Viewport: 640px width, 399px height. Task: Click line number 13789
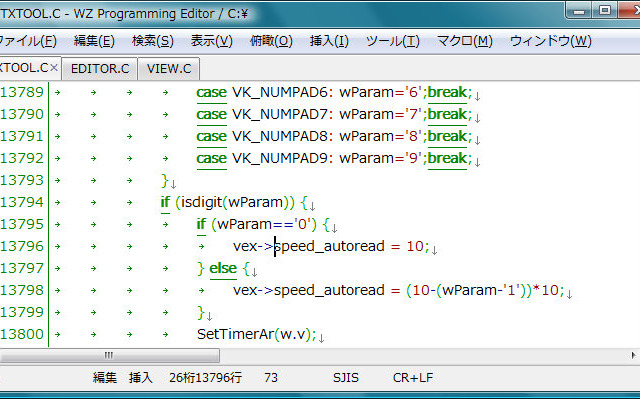pyautogui.click(x=22, y=92)
